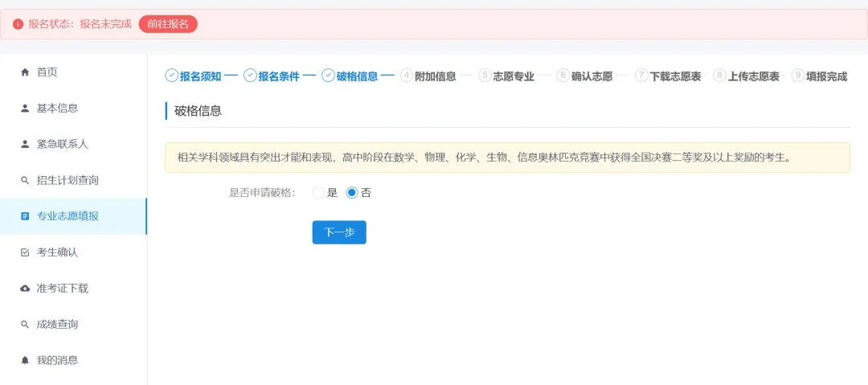The height and width of the screenshot is (385, 868).
Task: Click the red info icon beside 报名状态
Action: tap(18, 24)
